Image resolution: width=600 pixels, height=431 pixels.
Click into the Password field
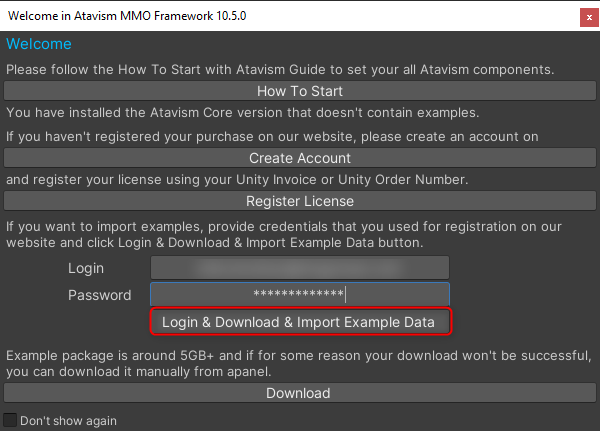[x=299, y=294]
